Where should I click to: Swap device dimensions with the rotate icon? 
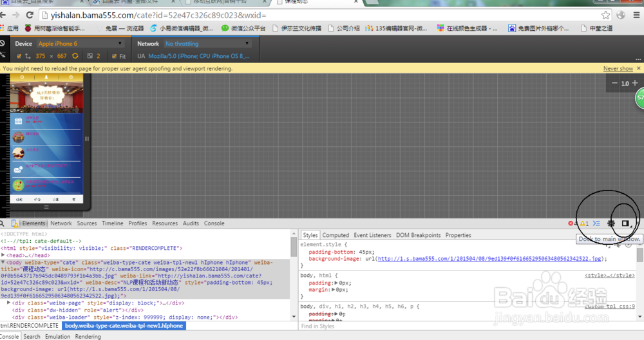tap(75, 56)
